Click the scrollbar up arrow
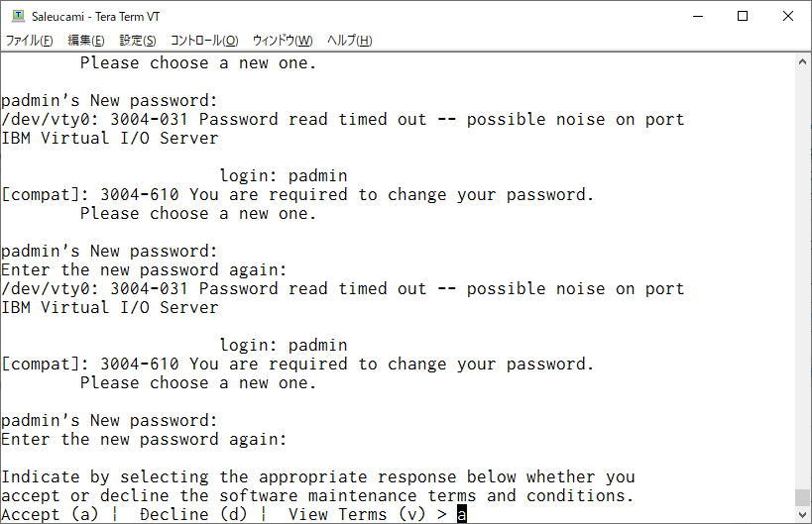 (x=802, y=61)
